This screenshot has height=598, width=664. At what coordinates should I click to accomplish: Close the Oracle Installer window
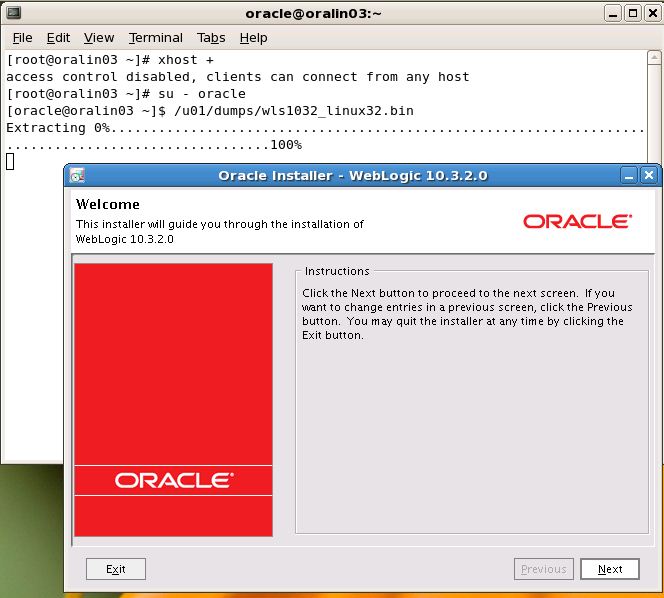click(x=649, y=175)
